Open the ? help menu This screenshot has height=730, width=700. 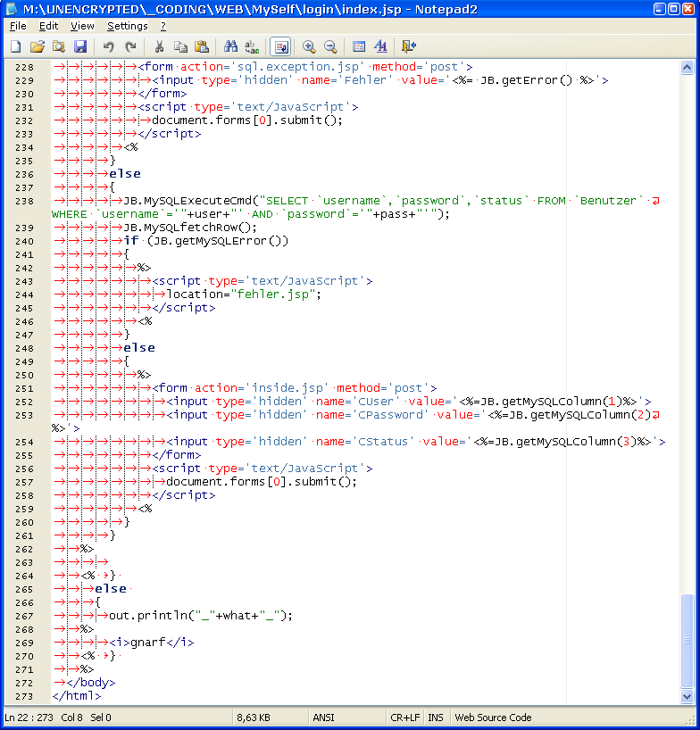pos(163,26)
